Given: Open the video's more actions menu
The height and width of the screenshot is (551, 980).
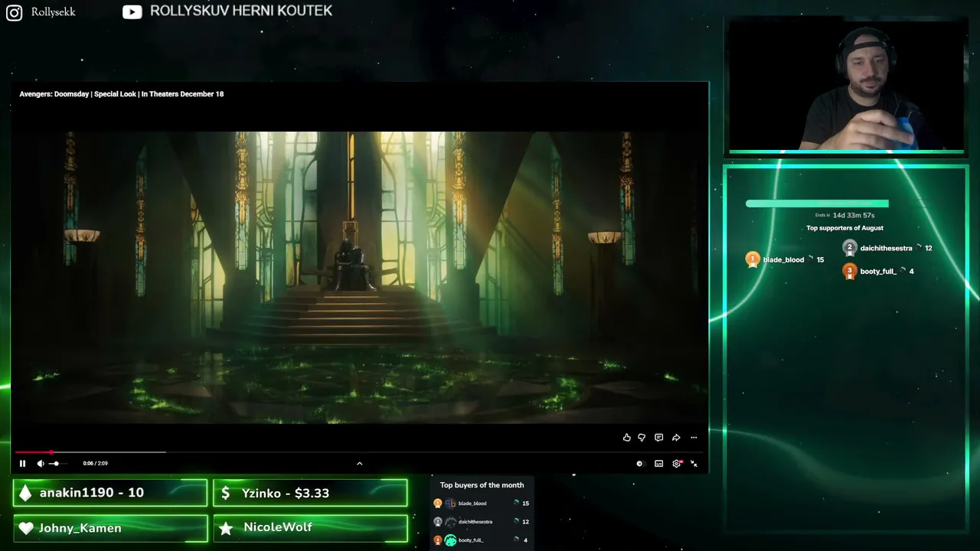Looking at the screenshot, I should click(694, 438).
